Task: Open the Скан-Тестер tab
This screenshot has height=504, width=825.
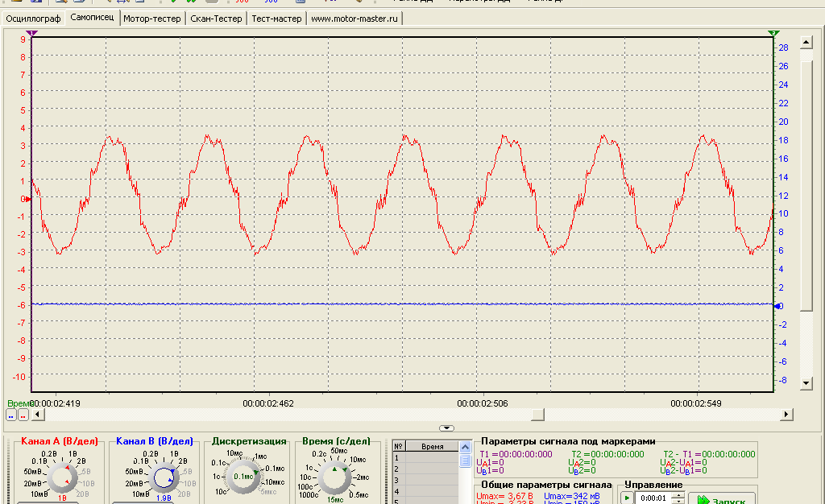Action: 216,19
